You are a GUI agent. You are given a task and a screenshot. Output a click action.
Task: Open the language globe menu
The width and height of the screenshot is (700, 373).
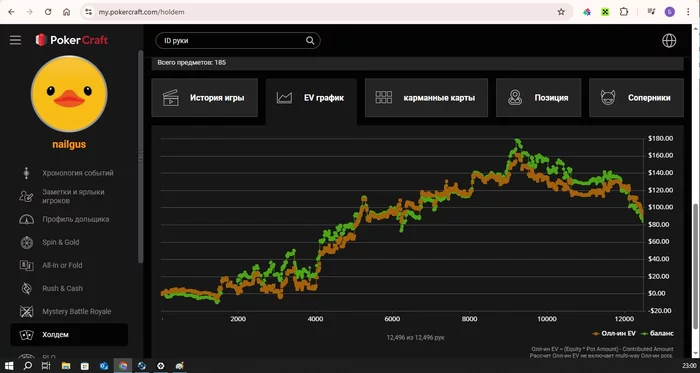(669, 41)
